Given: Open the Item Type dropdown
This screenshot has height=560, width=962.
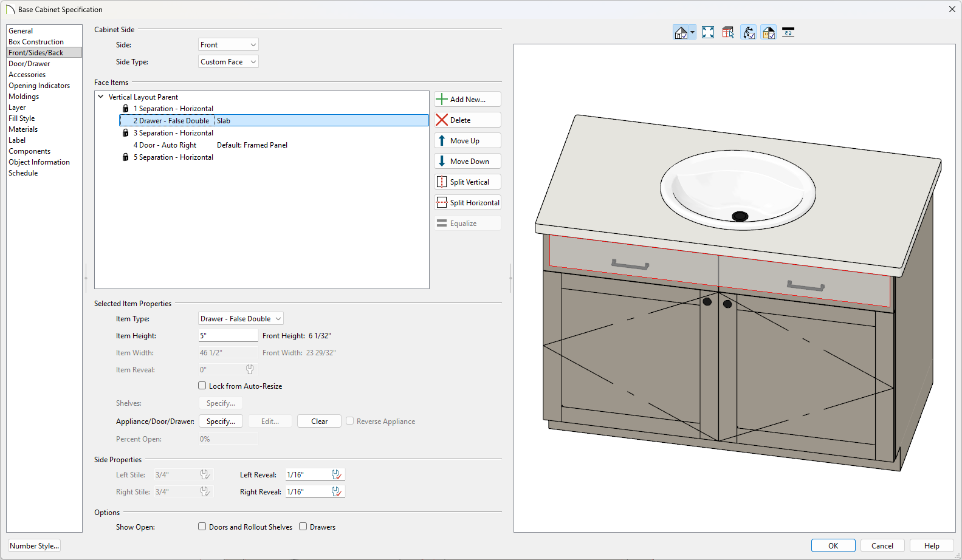Looking at the screenshot, I should pos(241,319).
